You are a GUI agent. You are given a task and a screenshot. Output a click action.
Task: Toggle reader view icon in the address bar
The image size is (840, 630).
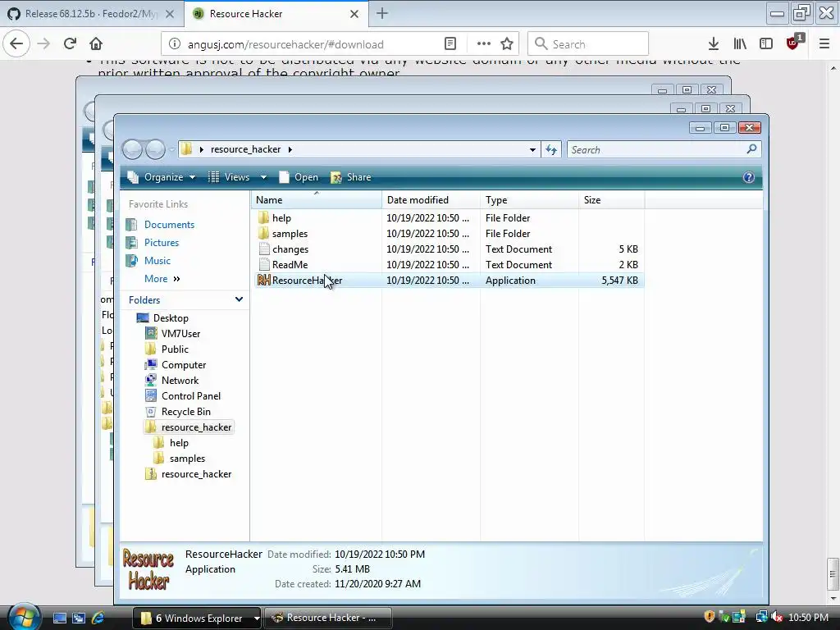point(450,44)
